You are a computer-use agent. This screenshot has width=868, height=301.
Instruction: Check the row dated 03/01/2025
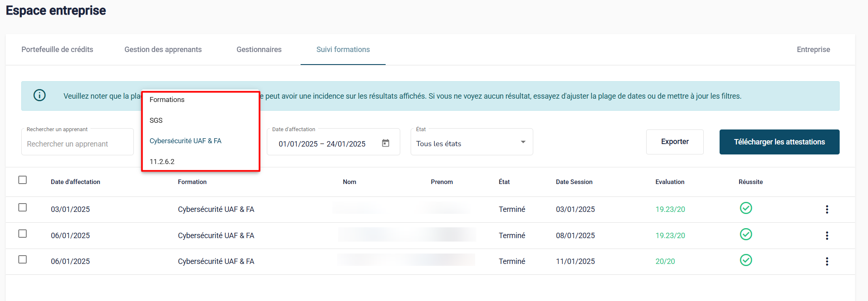23,207
